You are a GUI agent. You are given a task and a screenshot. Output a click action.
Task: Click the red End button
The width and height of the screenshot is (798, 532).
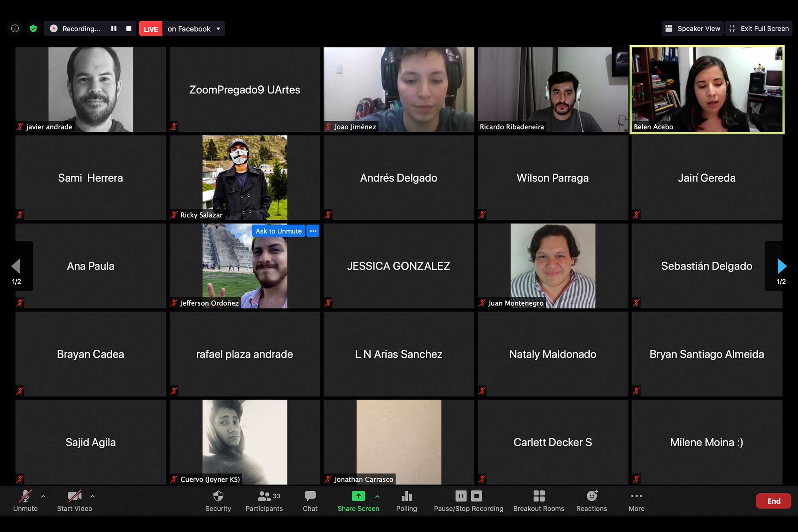point(773,501)
